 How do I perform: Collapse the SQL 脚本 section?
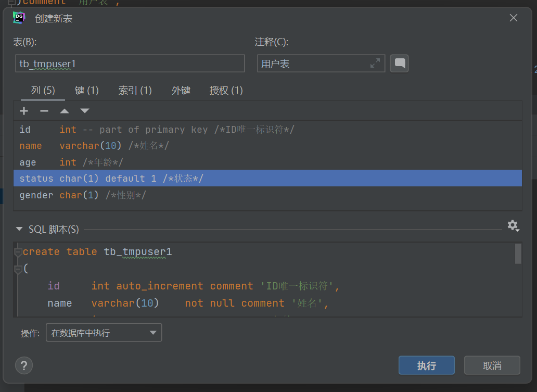coord(19,229)
